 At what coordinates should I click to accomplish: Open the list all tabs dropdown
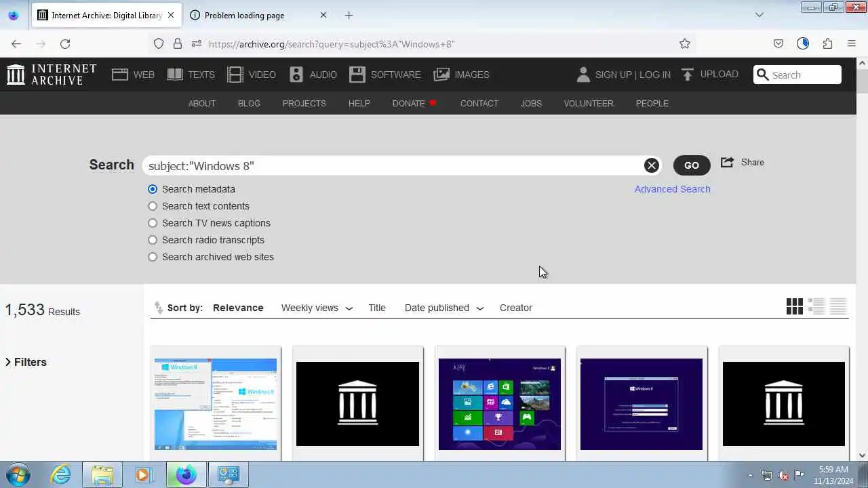tap(759, 15)
